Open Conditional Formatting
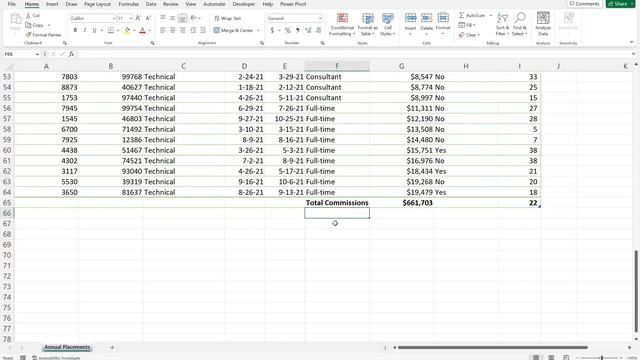640x360 pixels. coord(342,24)
